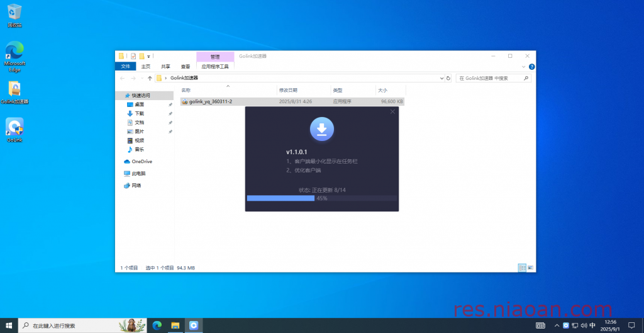This screenshot has width=644, height=333.
Task: Open the 文件 ribbon tab
Action: 126,66
